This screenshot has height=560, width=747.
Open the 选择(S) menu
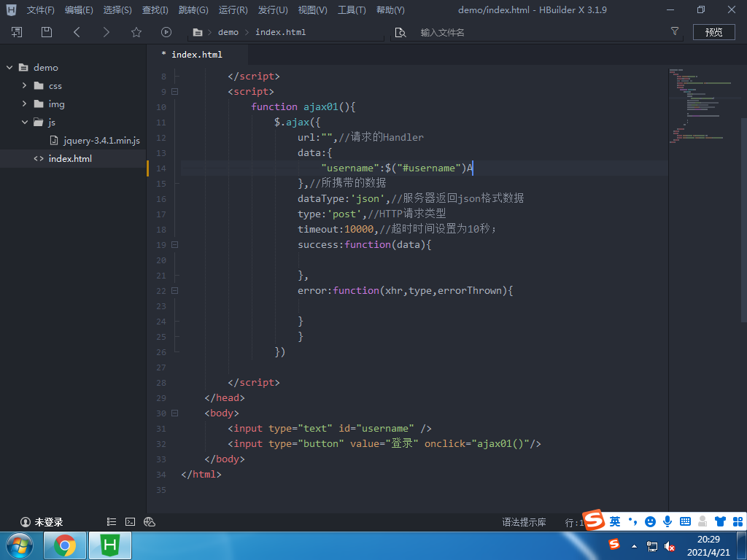(117, 10)
